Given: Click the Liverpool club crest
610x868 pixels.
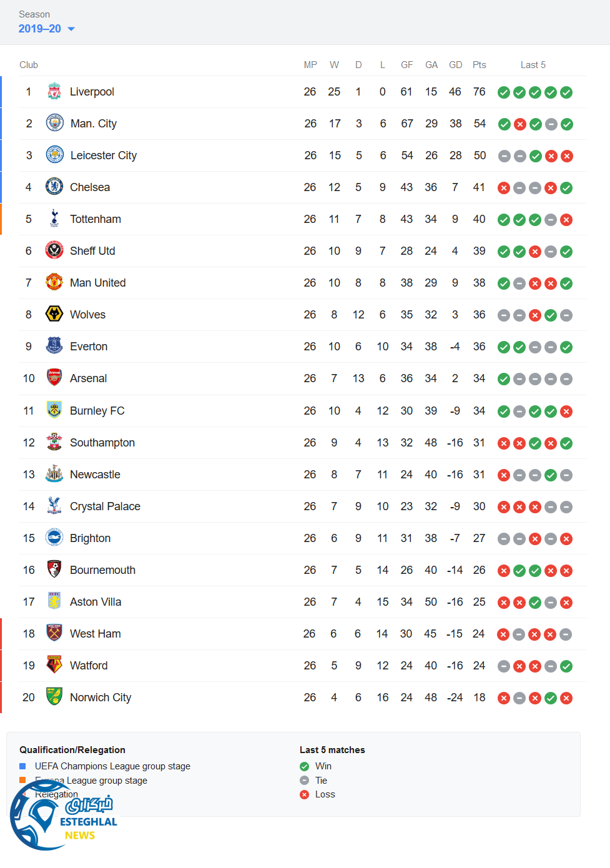Looking at the screenshot, I should click(x=54, y=92).
